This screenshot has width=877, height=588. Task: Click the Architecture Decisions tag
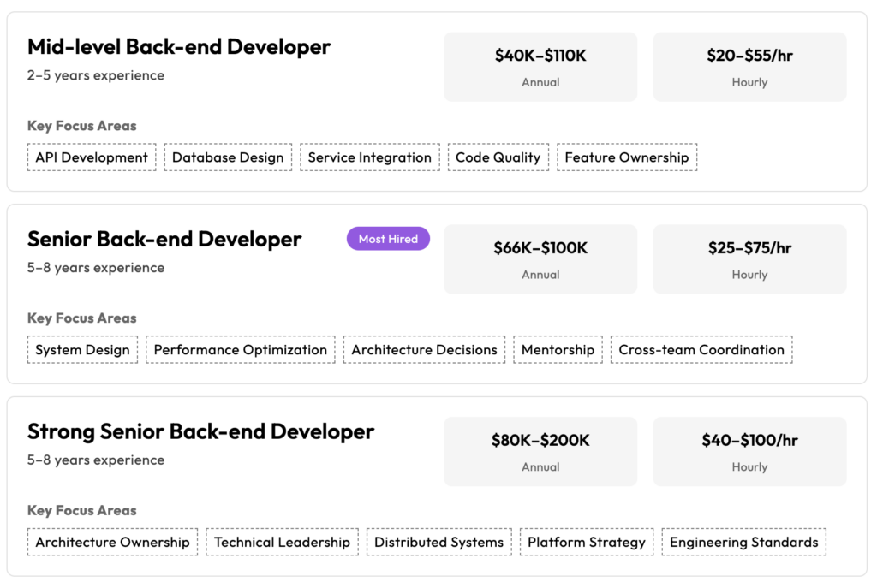(425, 350)
